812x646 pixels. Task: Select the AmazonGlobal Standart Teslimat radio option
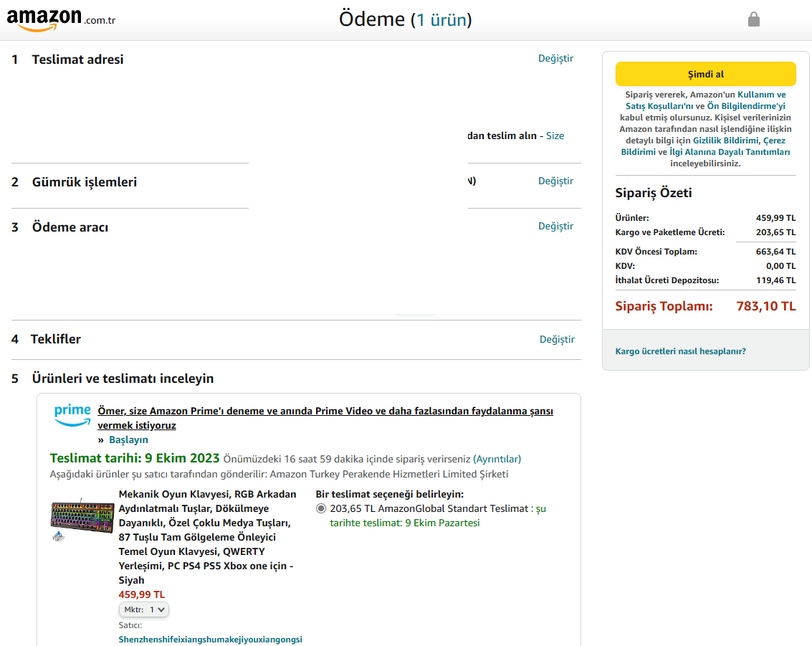coord(320,508)
